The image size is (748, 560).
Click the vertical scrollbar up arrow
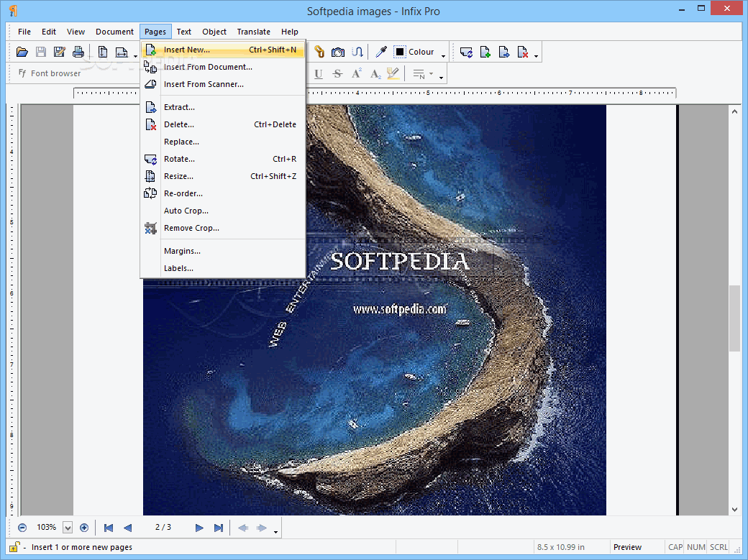(x=734, y=111)
